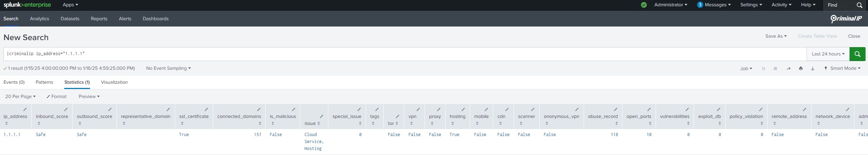Export results with download icon
The height and width of the screenshot is (157, 868).
tap(813, 68)
